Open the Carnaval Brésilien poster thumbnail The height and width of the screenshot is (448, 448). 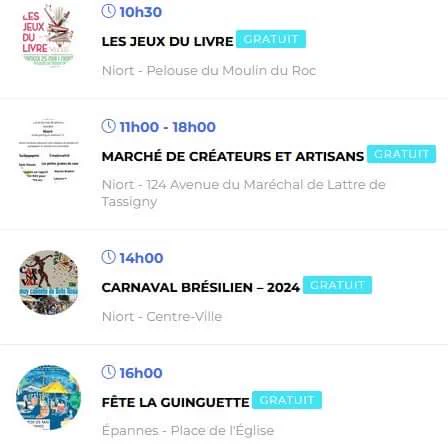(x=49, y=282)
